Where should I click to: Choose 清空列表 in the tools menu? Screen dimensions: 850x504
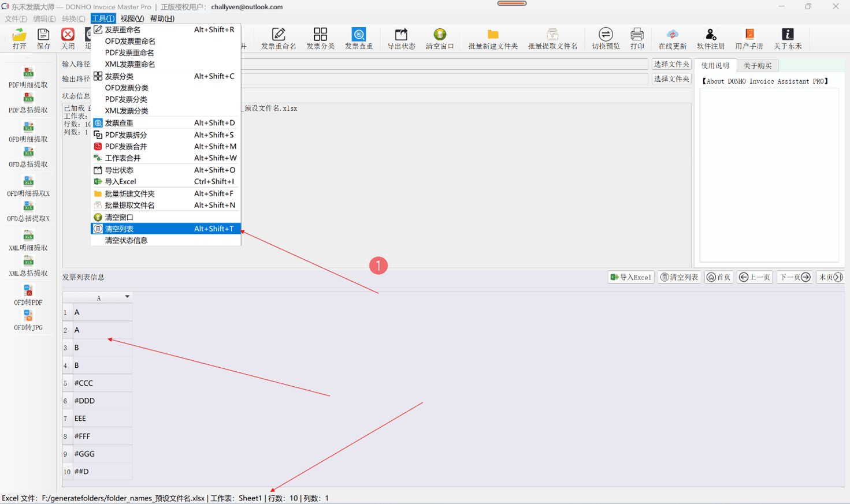(x=166, y=229)
